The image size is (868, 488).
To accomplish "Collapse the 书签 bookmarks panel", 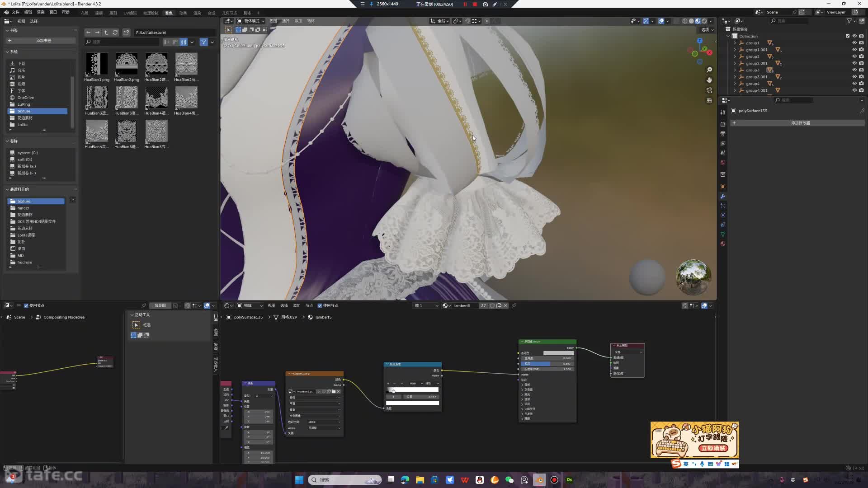I will tap(7, 31).
